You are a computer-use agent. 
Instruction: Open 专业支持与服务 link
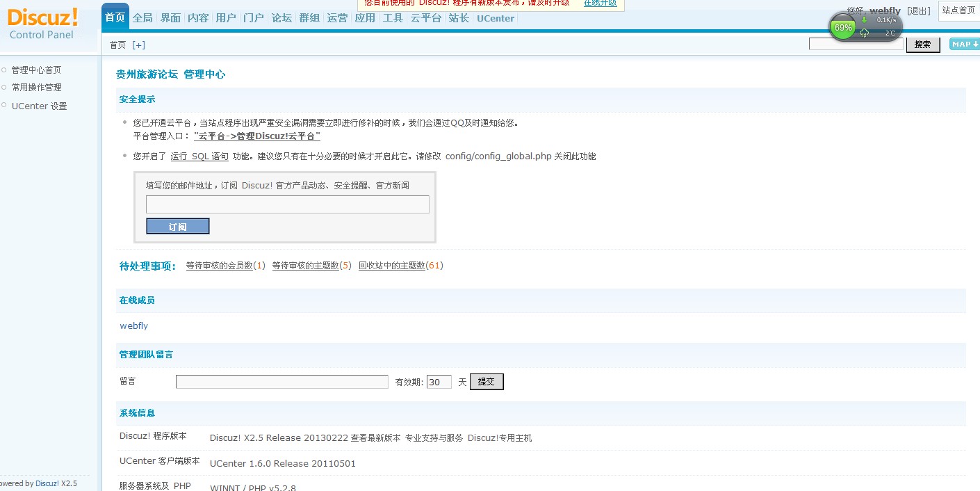click(434, 438)
